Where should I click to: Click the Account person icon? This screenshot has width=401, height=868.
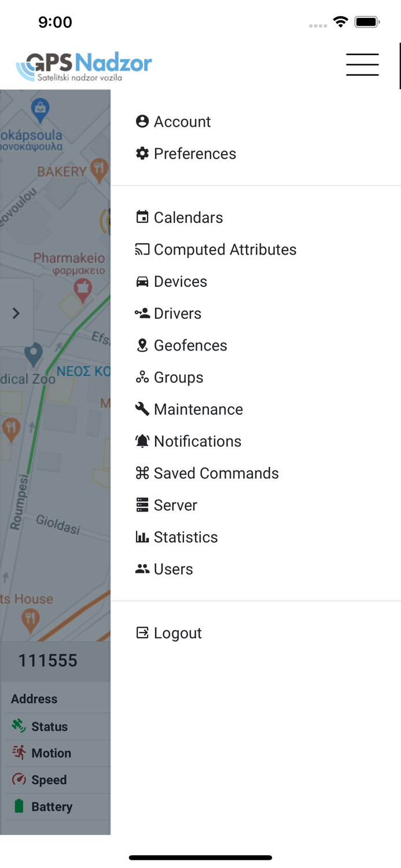click(142, 122)
